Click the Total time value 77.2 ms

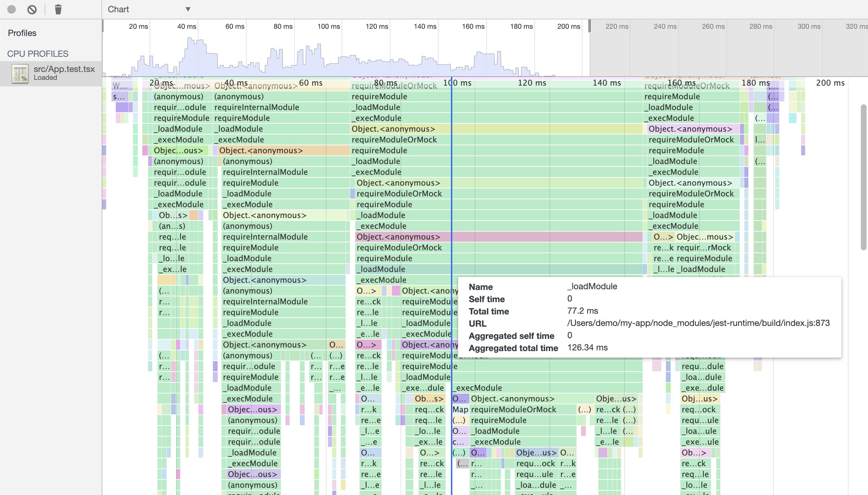[x=583, y=311]
